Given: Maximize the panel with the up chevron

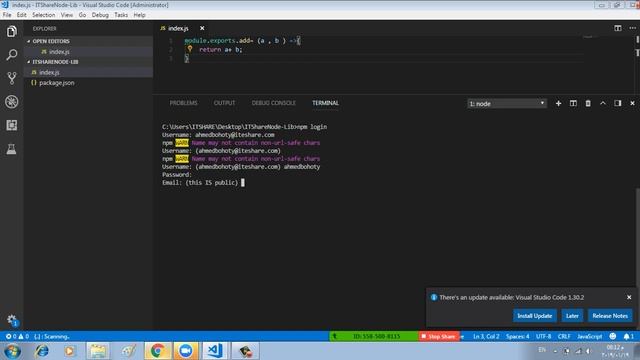Looking at the screenshot, I should pos(603,104).
